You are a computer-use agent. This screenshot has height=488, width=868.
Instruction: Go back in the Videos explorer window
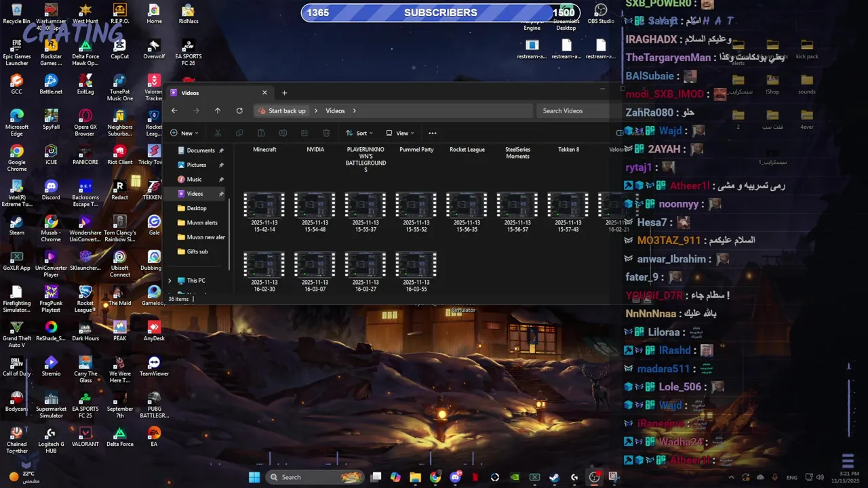174,110
